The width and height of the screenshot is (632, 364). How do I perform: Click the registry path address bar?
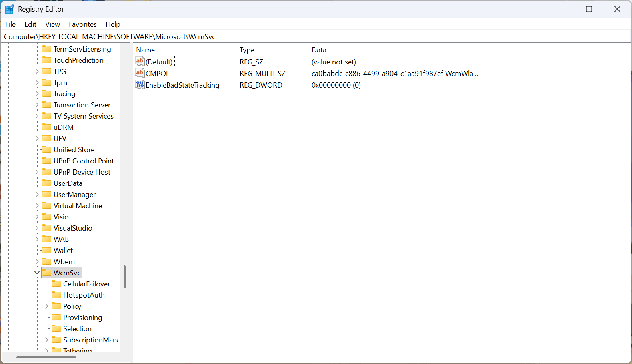point(316,36)
